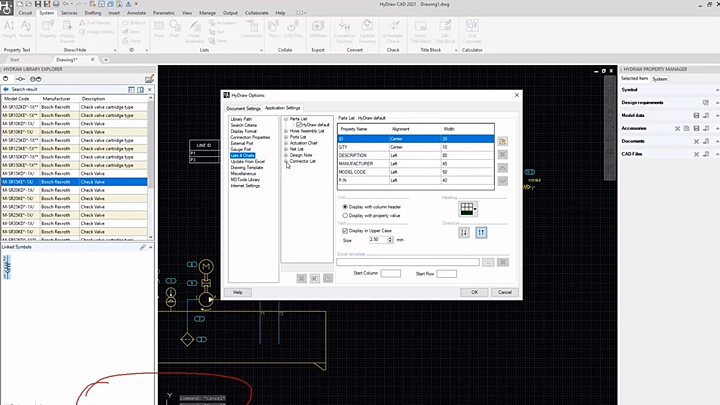
Task: Click Excel template path field
Action: tap(408, 262)
